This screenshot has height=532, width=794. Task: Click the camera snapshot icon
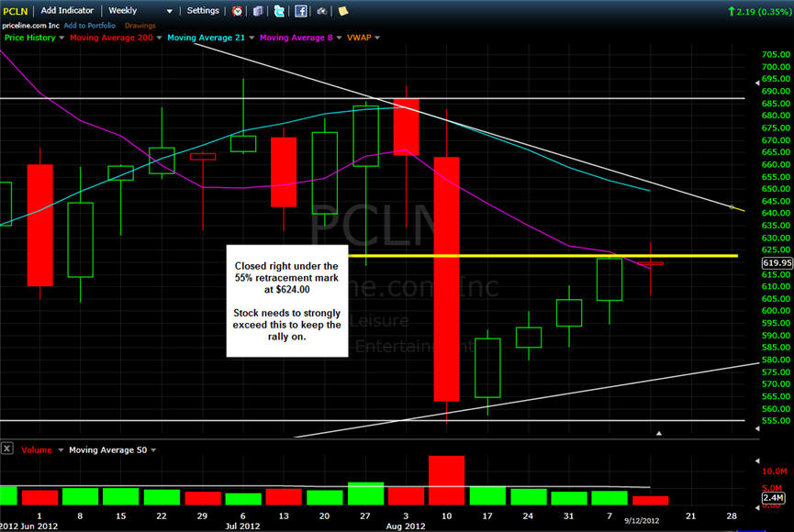coord(321,11)
